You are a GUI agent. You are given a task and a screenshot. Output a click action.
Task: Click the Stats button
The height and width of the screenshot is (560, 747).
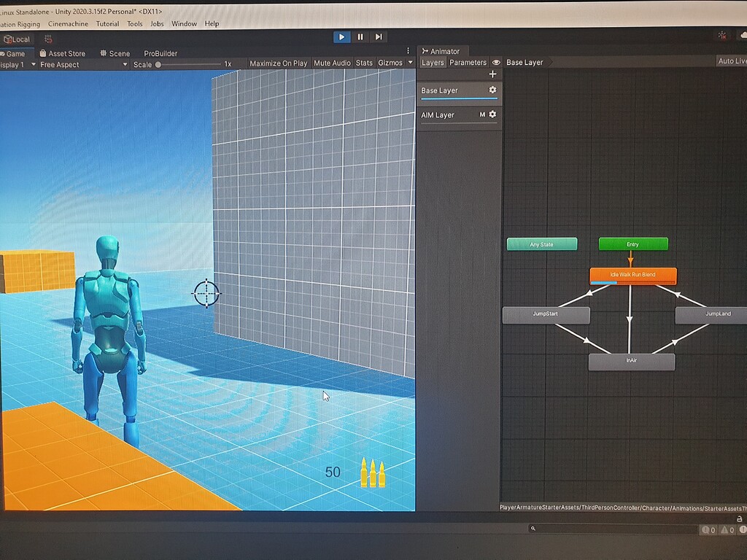[363, 63]
